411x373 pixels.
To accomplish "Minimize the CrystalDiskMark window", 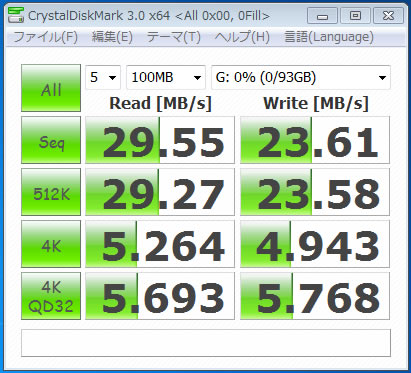I will tap(322, 15).
